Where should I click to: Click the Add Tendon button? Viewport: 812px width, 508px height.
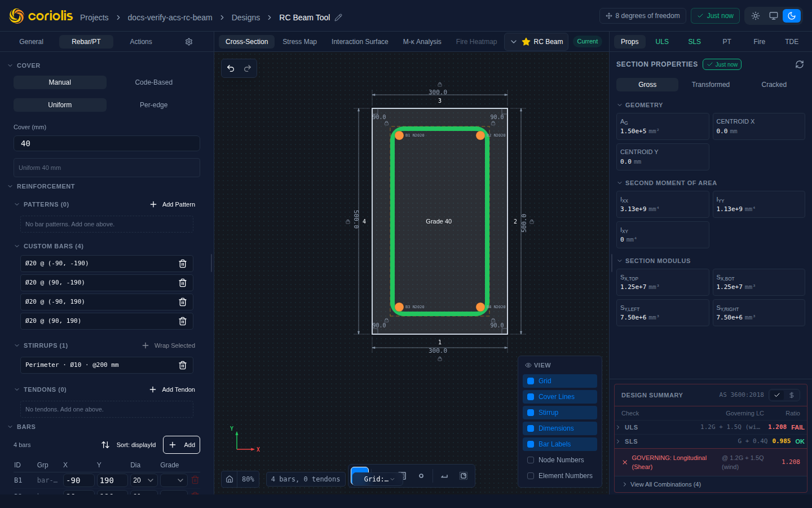click(173, 389)
